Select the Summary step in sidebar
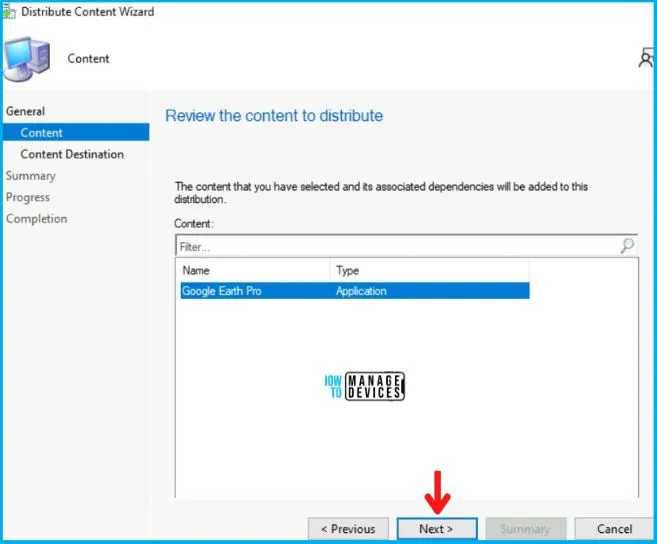This screenshot has width=657, height=544. click(x=31, y=176)
